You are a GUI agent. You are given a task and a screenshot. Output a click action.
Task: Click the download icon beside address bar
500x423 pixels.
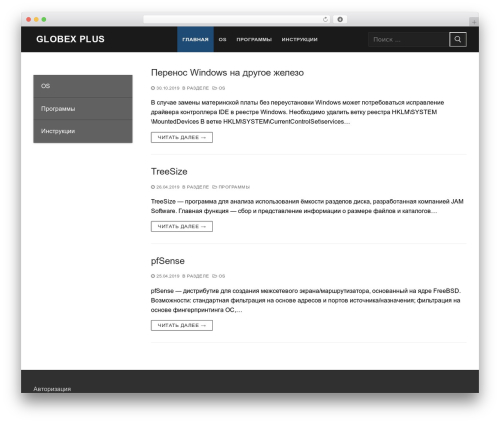tap(340, 19)
